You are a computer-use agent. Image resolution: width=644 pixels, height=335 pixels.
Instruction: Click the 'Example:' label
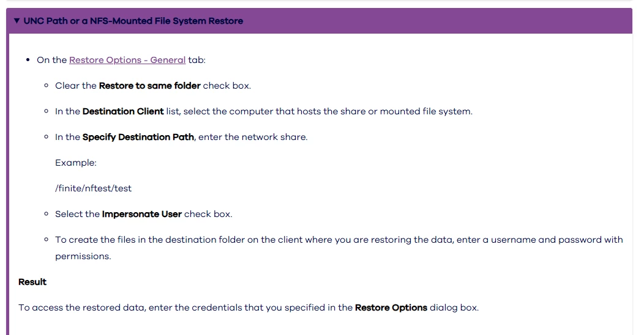pos(76,163)
